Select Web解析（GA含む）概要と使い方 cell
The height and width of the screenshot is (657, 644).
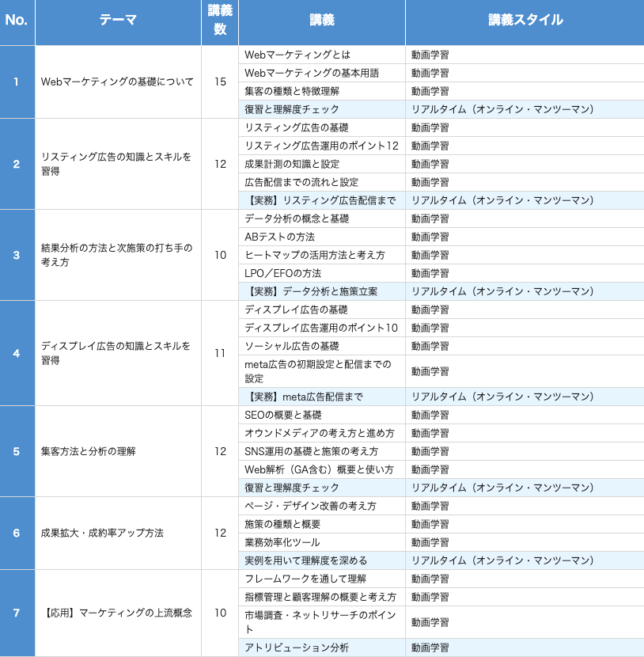point(321,469)
